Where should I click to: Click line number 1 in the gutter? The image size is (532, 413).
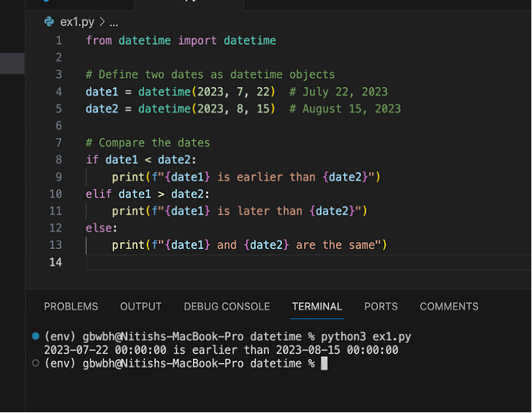(59, 41)
